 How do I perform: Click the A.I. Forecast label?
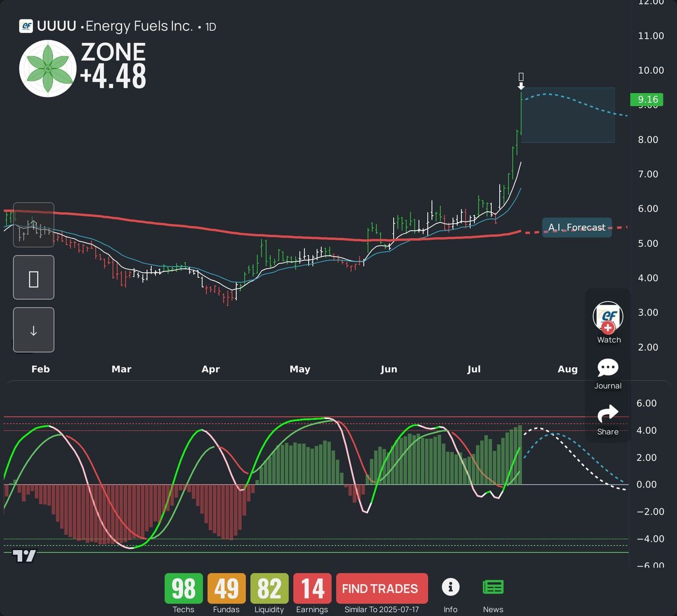point(577,227)
